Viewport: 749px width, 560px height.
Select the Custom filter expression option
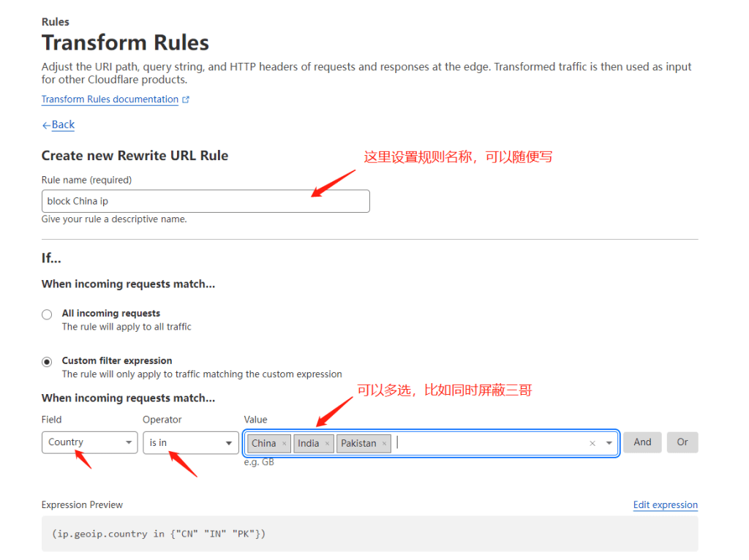click(47, 362)
